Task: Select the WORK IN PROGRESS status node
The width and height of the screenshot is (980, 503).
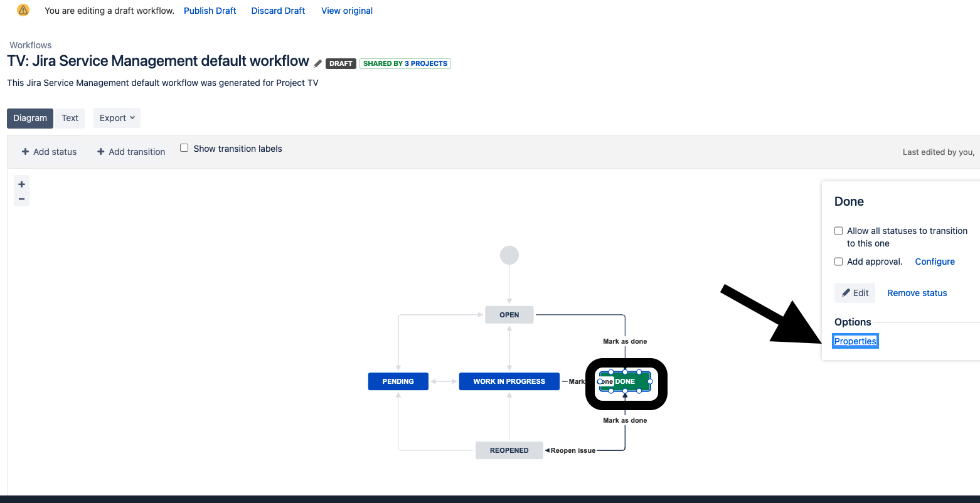Action: [509, 381]
